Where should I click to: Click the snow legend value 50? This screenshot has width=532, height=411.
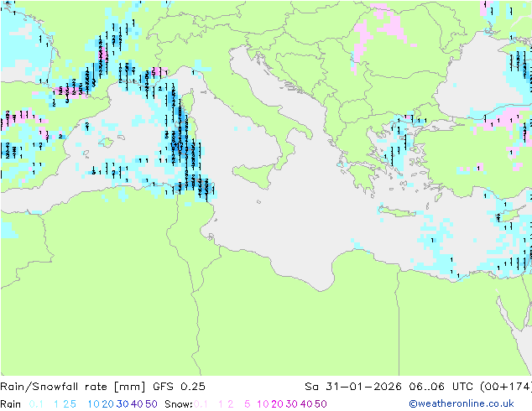click(x=321, y=404)
